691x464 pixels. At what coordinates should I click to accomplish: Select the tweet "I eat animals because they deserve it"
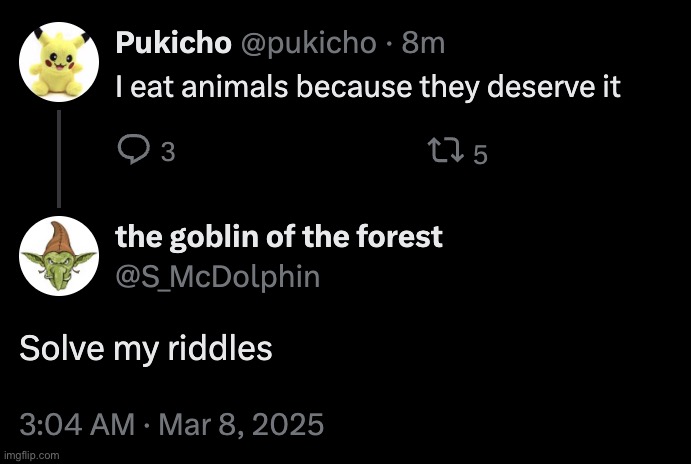(368, 86)
